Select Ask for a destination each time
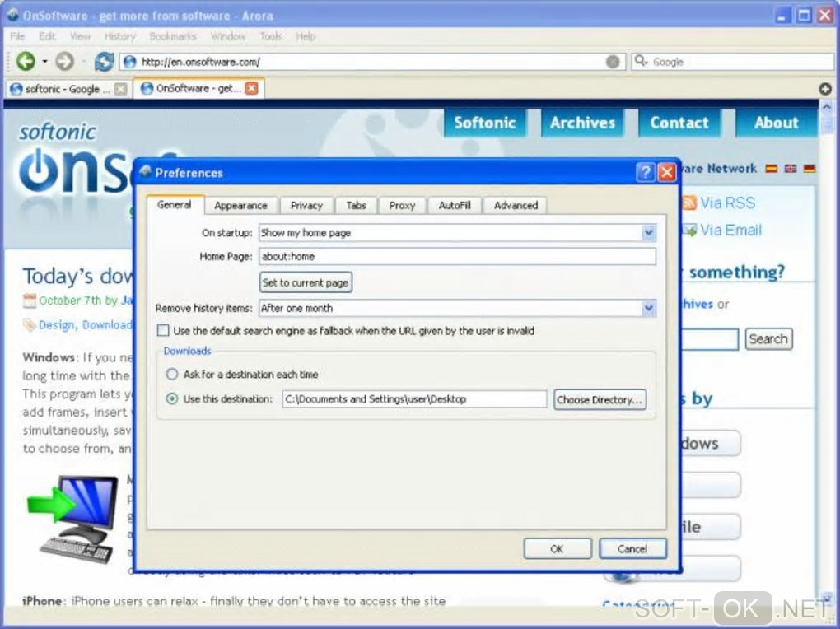 click(x=171, y=374)
